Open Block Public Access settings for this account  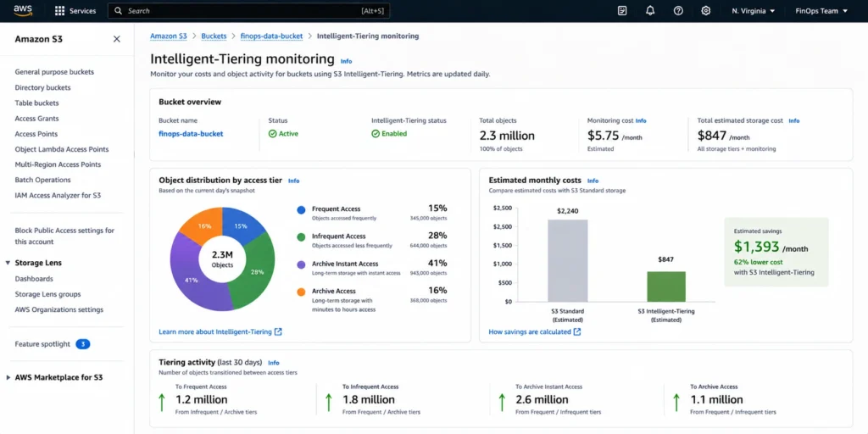(x=64, y=236)
